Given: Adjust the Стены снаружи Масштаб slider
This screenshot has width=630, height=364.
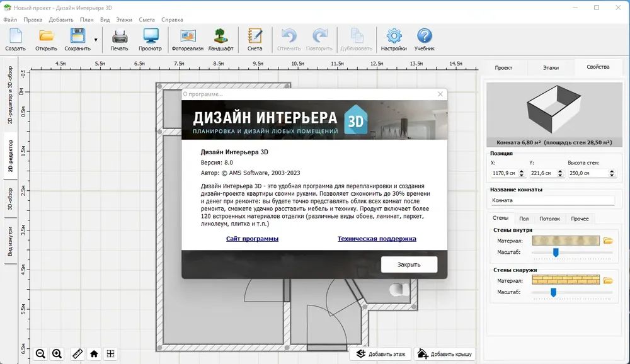Looking at the screenshot, I should [553, 292].
